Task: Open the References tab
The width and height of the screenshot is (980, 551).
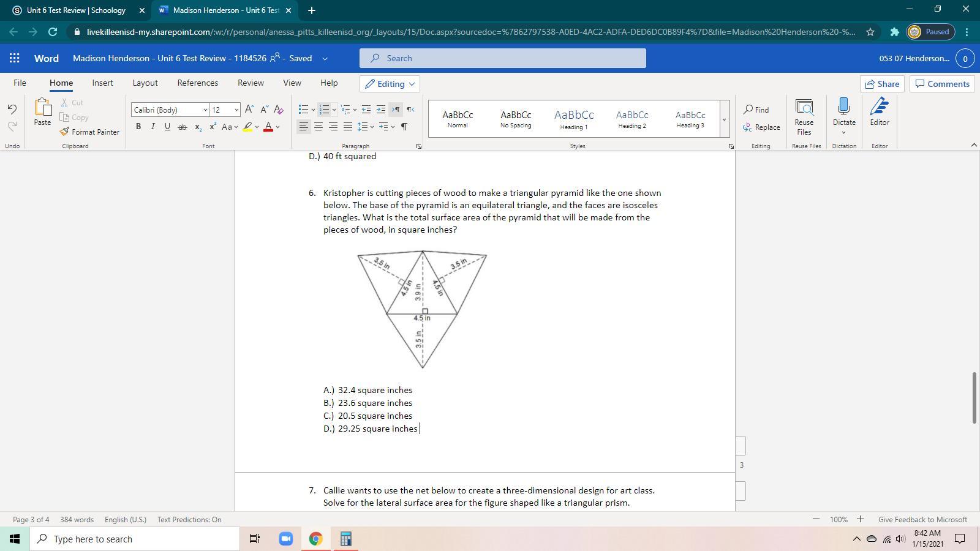Action: point(198,83)
